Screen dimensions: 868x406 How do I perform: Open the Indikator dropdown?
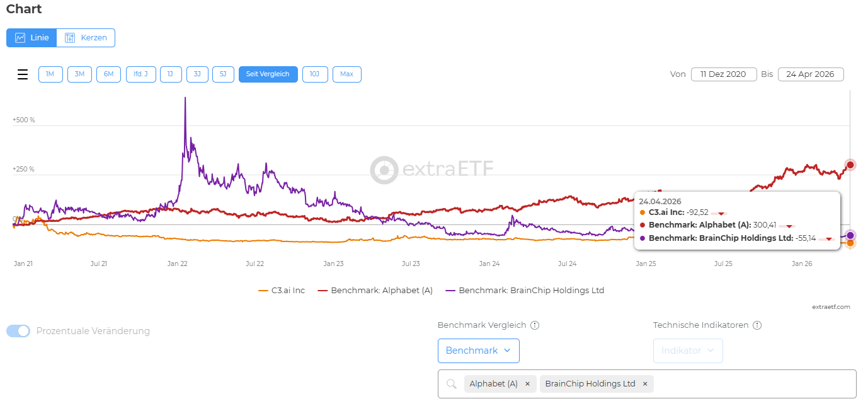688,351
